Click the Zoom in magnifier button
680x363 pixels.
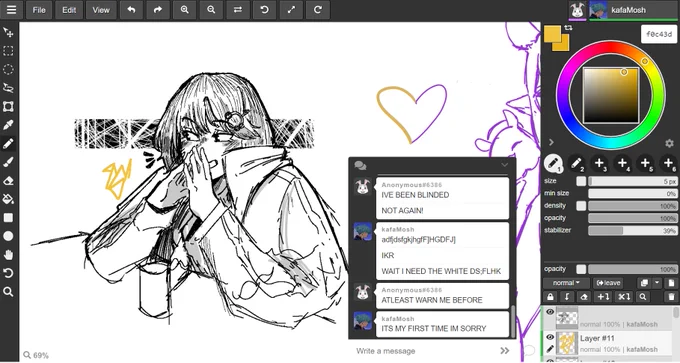[x=185, y=10]
